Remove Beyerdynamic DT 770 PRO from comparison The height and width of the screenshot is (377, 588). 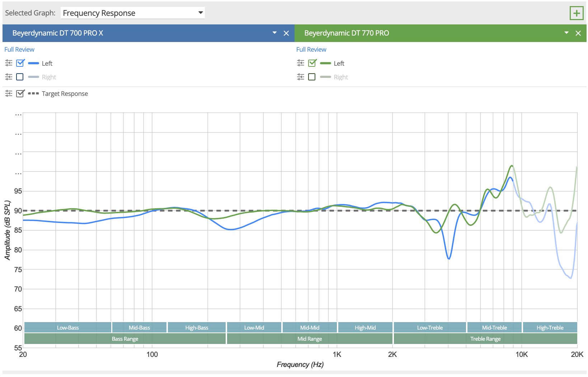[578, 33]
